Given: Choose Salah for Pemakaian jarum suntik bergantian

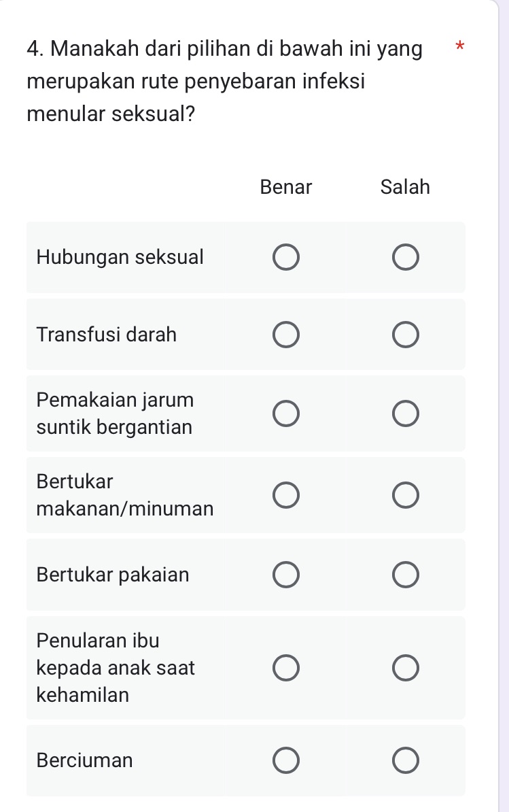Looking at the screenshot, I should 405,413.
